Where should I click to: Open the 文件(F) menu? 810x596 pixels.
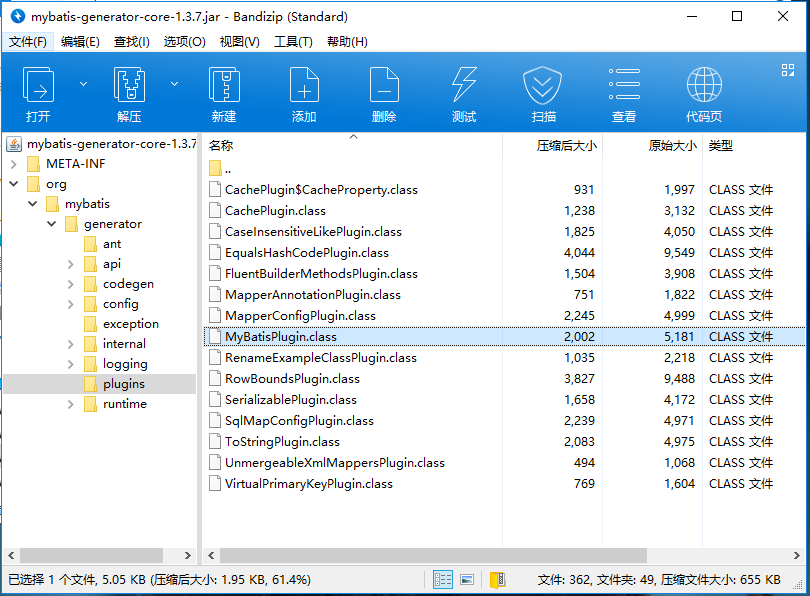28,41
